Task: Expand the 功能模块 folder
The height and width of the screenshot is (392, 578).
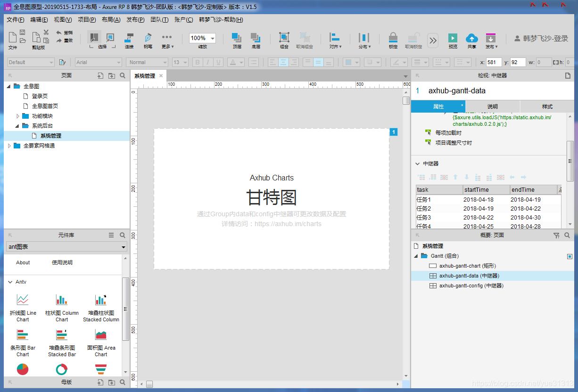Action: point(18,116)
